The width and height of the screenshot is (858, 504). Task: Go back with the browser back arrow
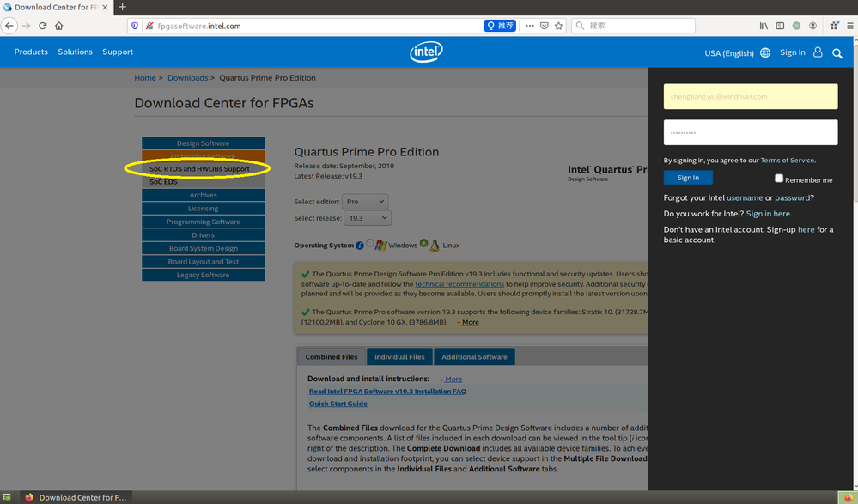click(x=9, y=26)
